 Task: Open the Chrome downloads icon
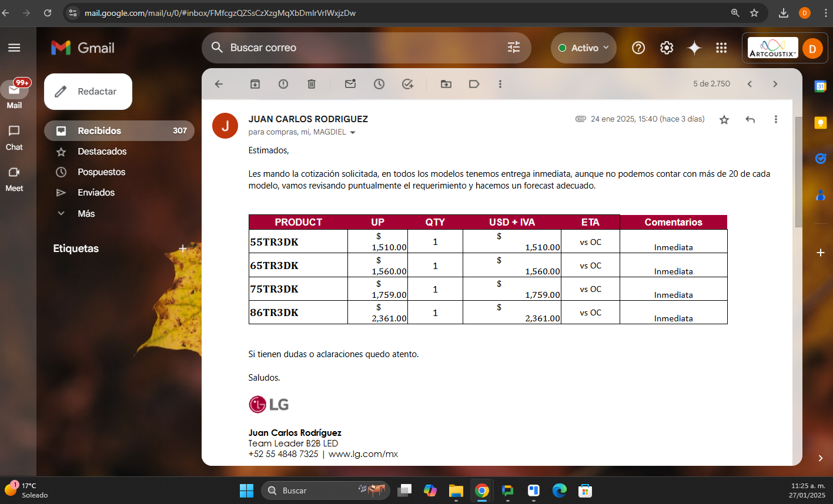[x=784, y=13]
